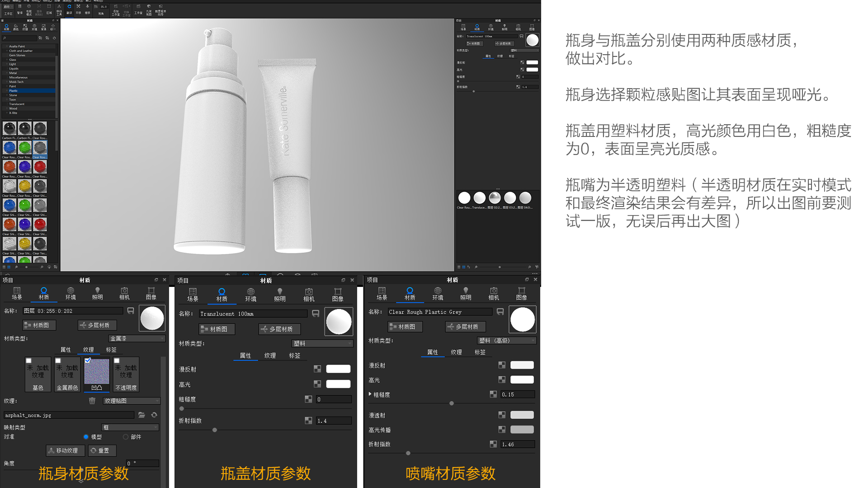This screenshot has width=868, height=488.
Task: Expand the 金属漆 material type dropdown
Action: (x=137, y=338)
